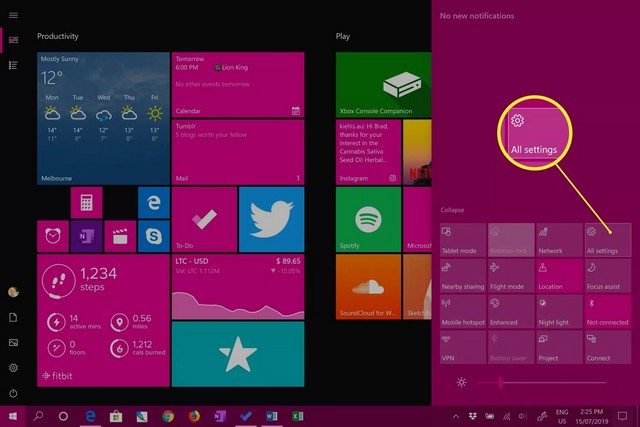Toggle Mobile hotspot
This screenshot has width=640, height=427.
point(463,311)
